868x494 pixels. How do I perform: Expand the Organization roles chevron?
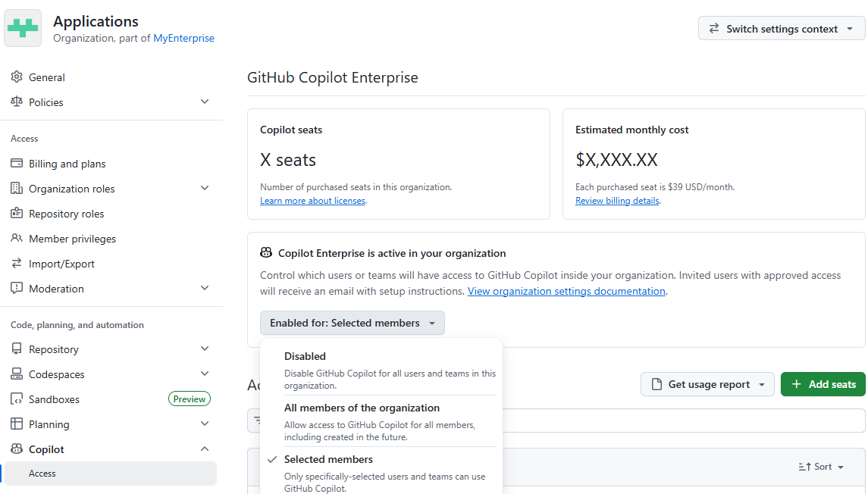[x=205, y=188]
